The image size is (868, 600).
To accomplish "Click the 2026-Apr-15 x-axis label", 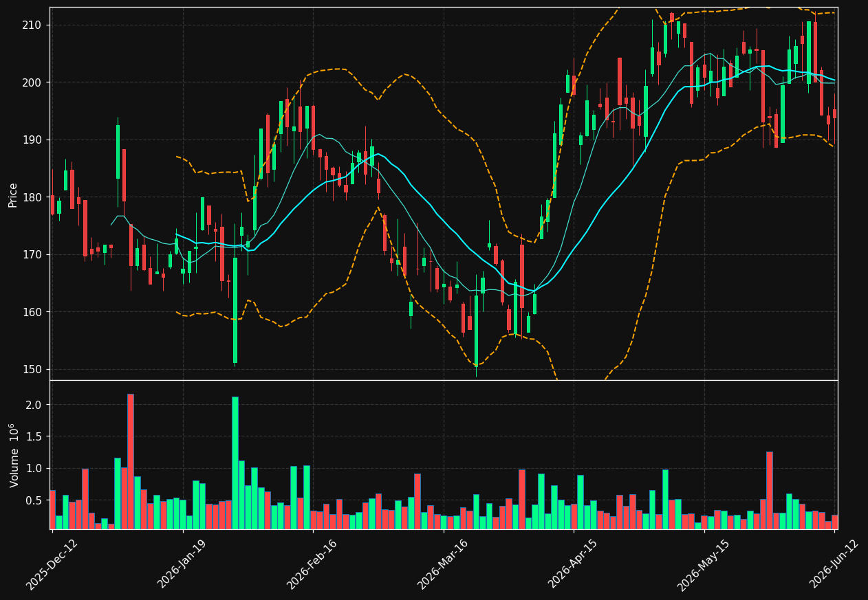I will click(574, 564).
